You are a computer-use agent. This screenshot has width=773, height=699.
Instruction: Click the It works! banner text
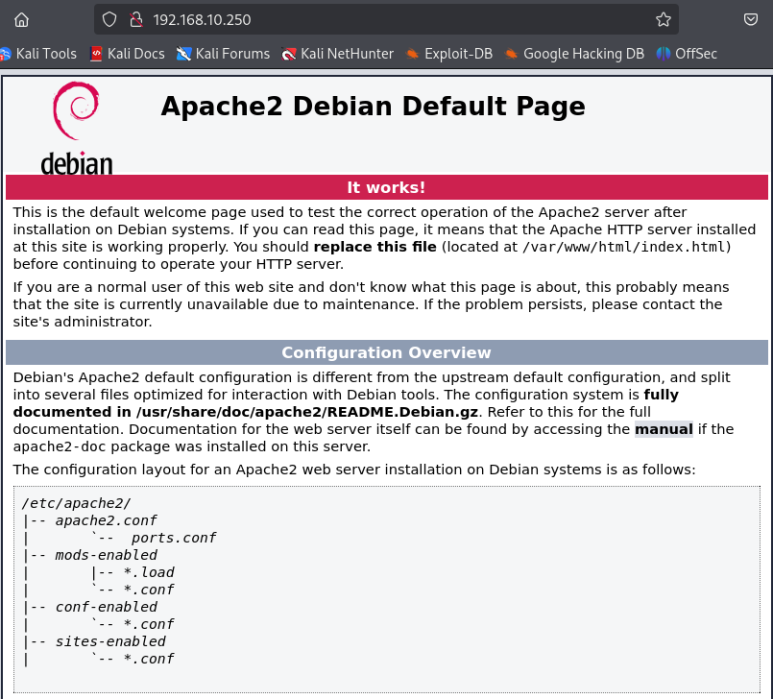pos(386,187)
